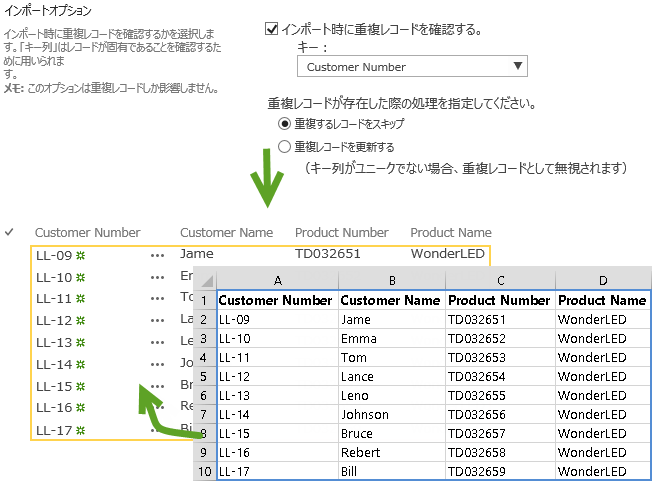
Task: Open list item LL-16
Action: [54, 407]
